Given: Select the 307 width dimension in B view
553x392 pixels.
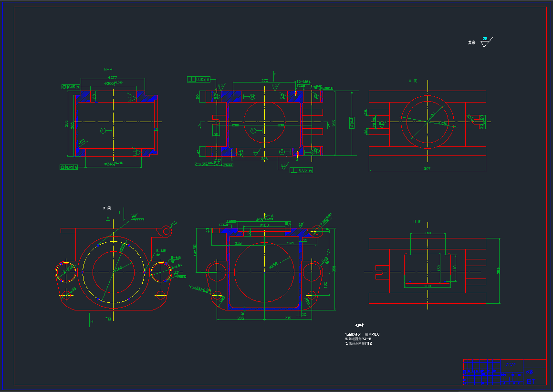Looking at the screenshot, I should 427,169.
